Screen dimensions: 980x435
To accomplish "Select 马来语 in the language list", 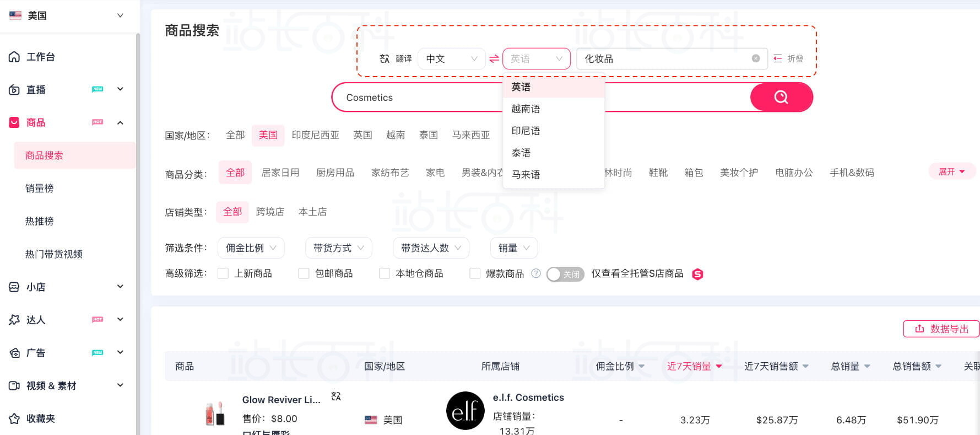I will point(554,175).
